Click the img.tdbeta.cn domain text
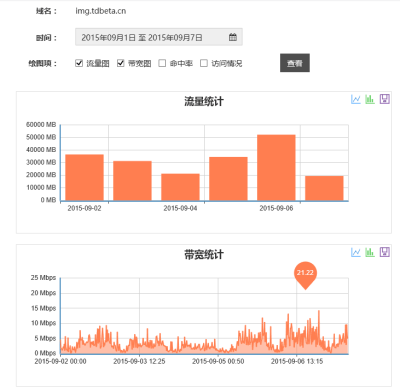400x392 pixels. pyautogui.click(x=101, y=11)
